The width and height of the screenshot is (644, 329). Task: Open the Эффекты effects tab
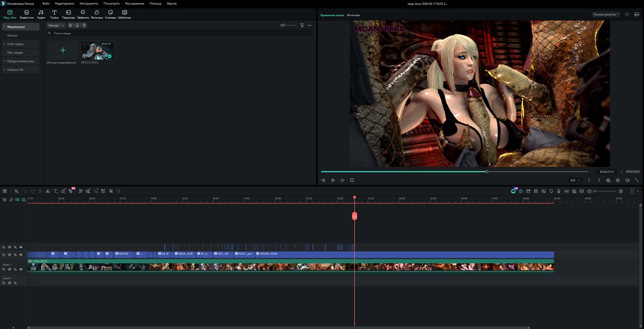pos(83,14)
